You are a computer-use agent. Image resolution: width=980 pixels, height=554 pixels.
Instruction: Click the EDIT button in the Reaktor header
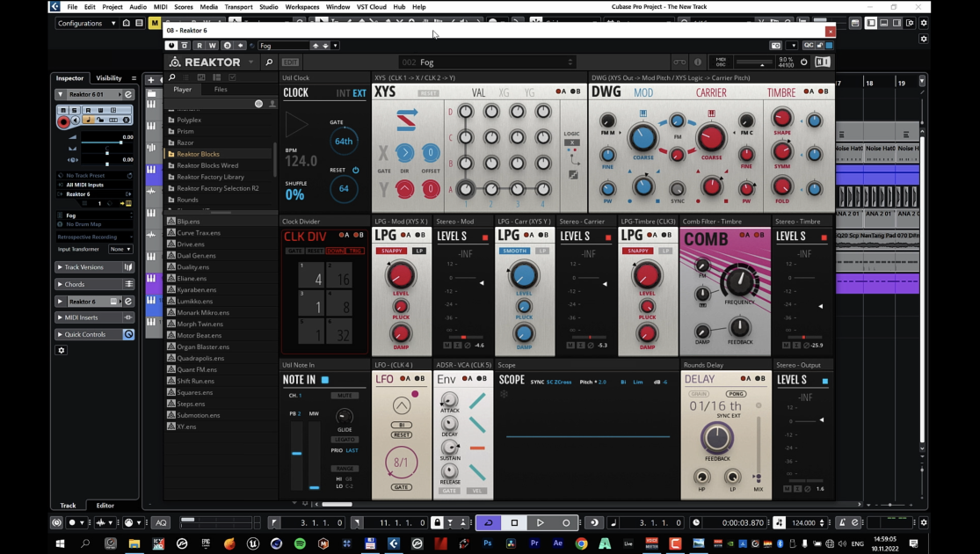point(291,62)
